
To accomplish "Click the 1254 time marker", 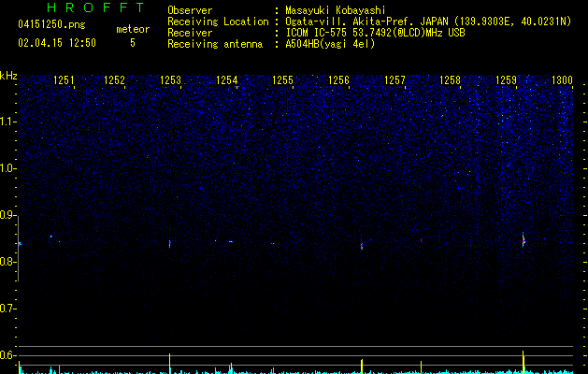I will 227,79.
